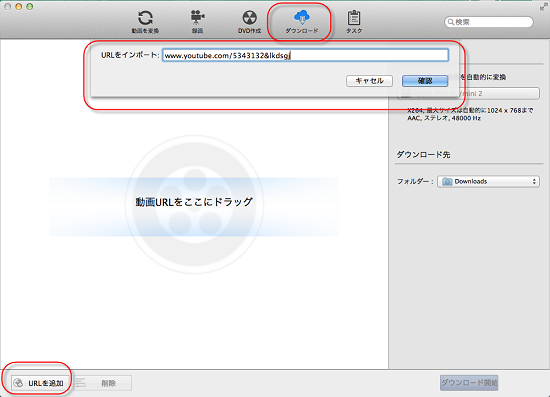The height and width of the screenshot is (397, 550).
Task: Open the Downloads folder dropdown
Action: (488, 181)
